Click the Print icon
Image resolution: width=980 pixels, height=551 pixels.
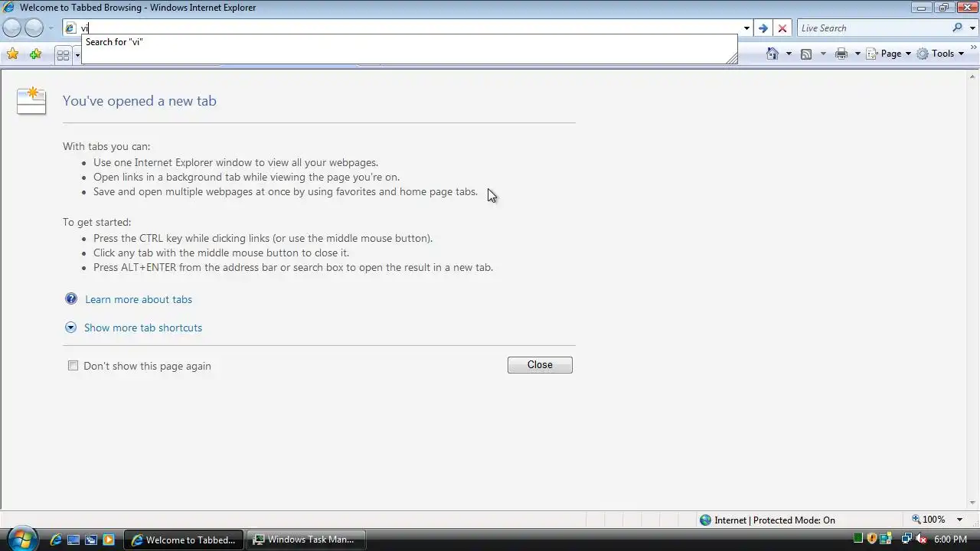(x=841, y=54)
